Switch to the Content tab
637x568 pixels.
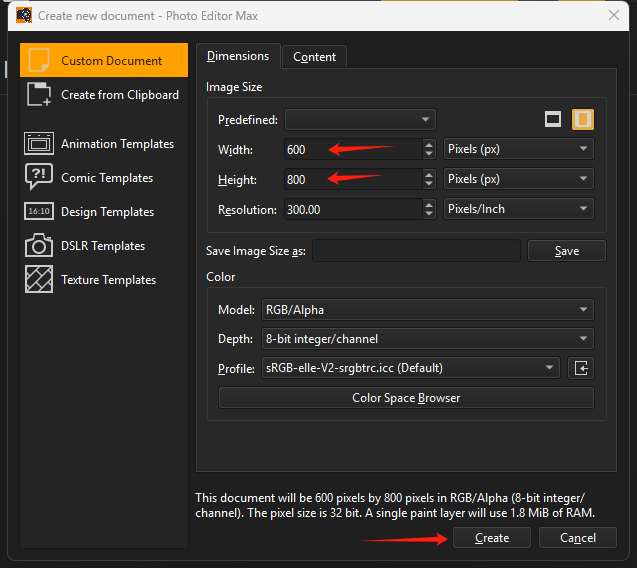tap(314, 57)
